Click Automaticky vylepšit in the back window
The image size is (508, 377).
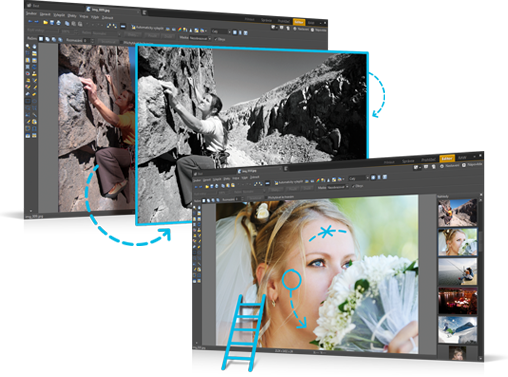pos(148,28)
